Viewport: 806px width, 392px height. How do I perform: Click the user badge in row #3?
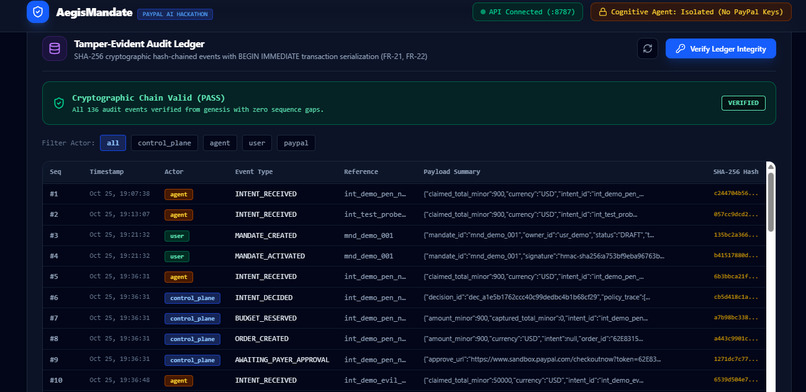click(177, 236)
